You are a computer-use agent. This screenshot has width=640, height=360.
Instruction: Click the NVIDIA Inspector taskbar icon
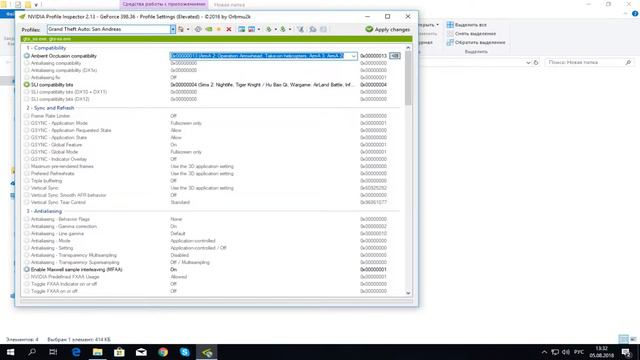click(207, 352)
